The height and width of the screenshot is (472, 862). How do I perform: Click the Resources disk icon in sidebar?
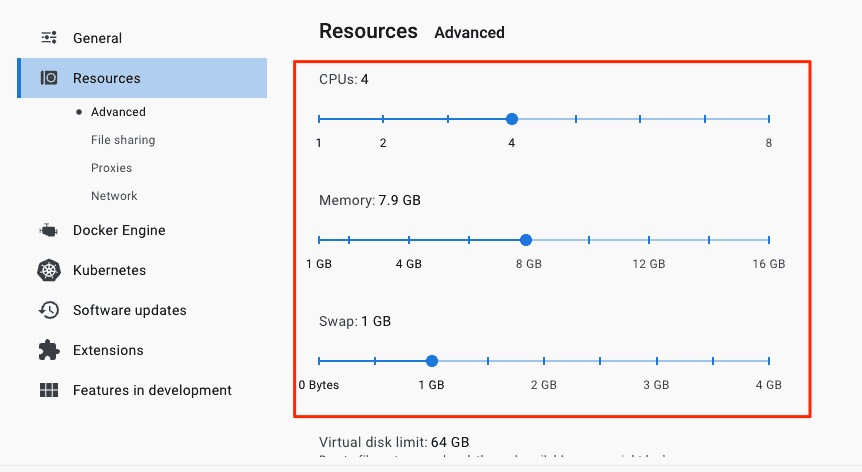(x=49, y=78)
